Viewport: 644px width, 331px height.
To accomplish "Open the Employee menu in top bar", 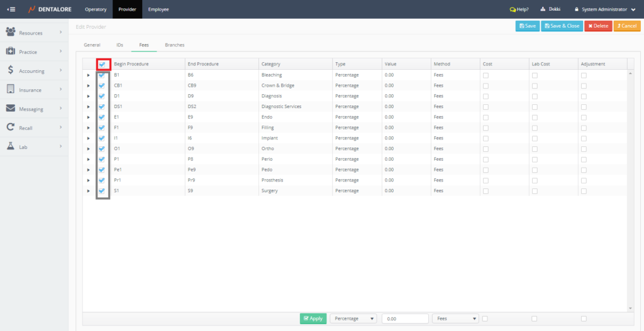I will (x=158, y=9).
